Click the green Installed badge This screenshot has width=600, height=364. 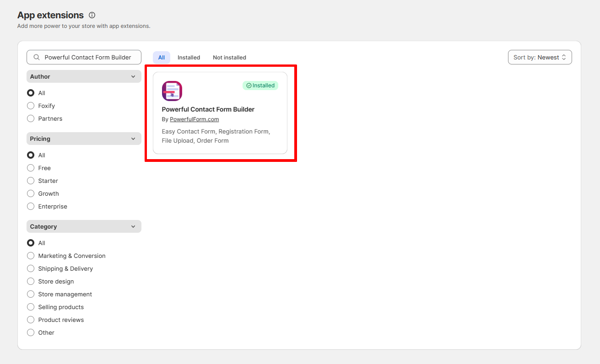point(260,86)
